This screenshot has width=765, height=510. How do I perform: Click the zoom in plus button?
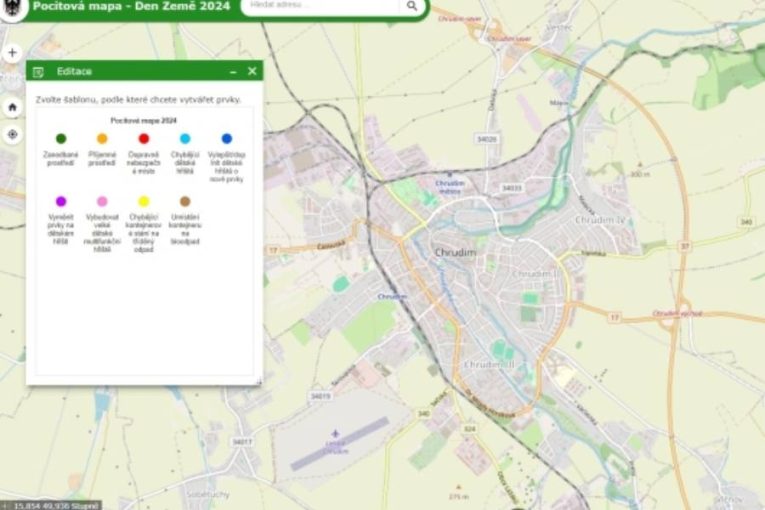pyautogui.click(x=12, y=52)
